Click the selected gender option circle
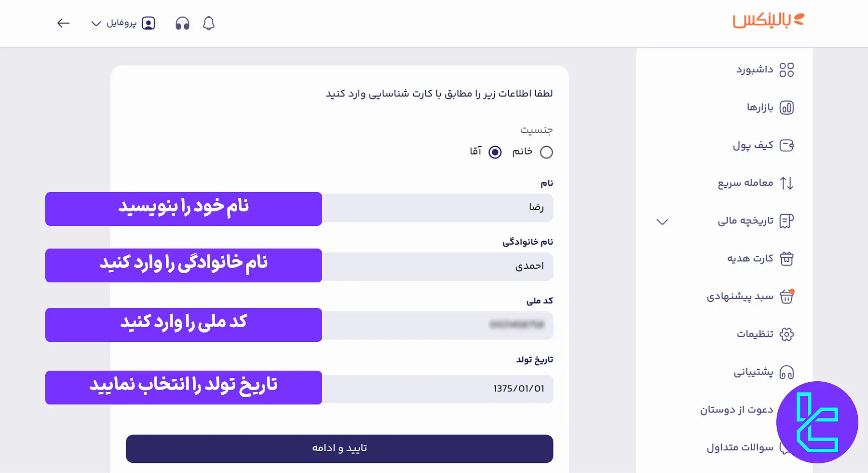The height and width of the screenshot is (473, 868). click(x=494, y=152)
